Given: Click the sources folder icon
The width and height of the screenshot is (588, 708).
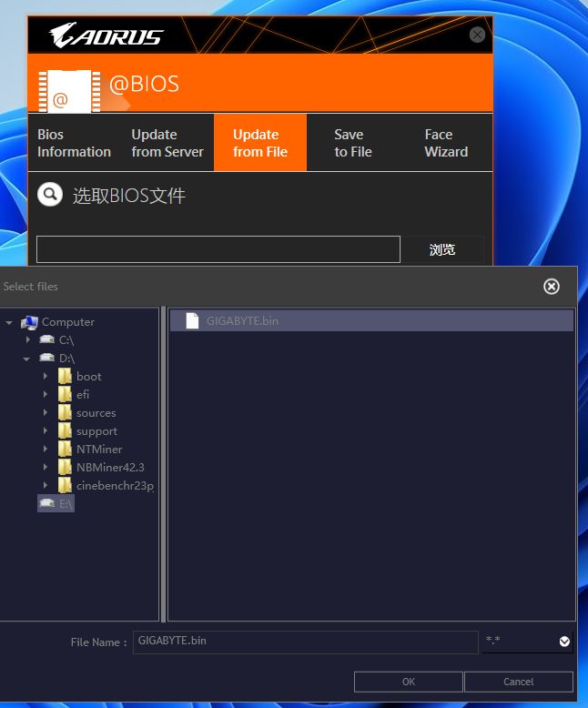Looking at the screenshot, I should tap(65, 413).
